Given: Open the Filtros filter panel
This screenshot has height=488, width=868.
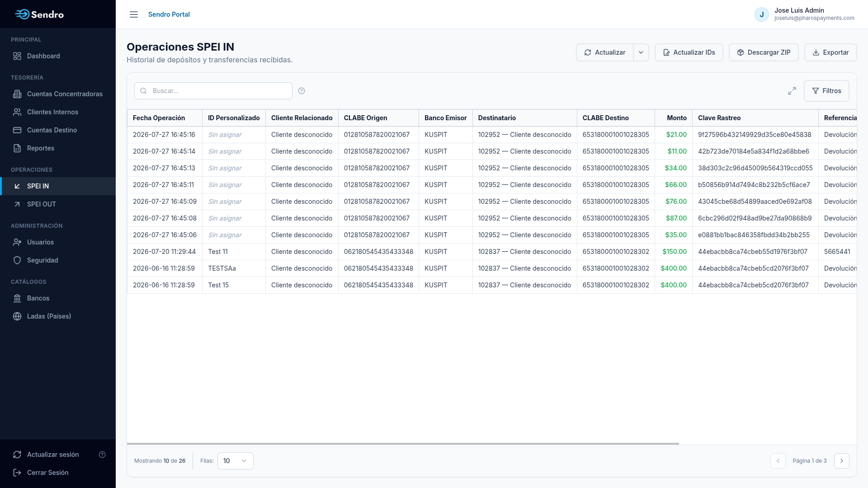Looking at the screenshot, I should coord(826,91).
